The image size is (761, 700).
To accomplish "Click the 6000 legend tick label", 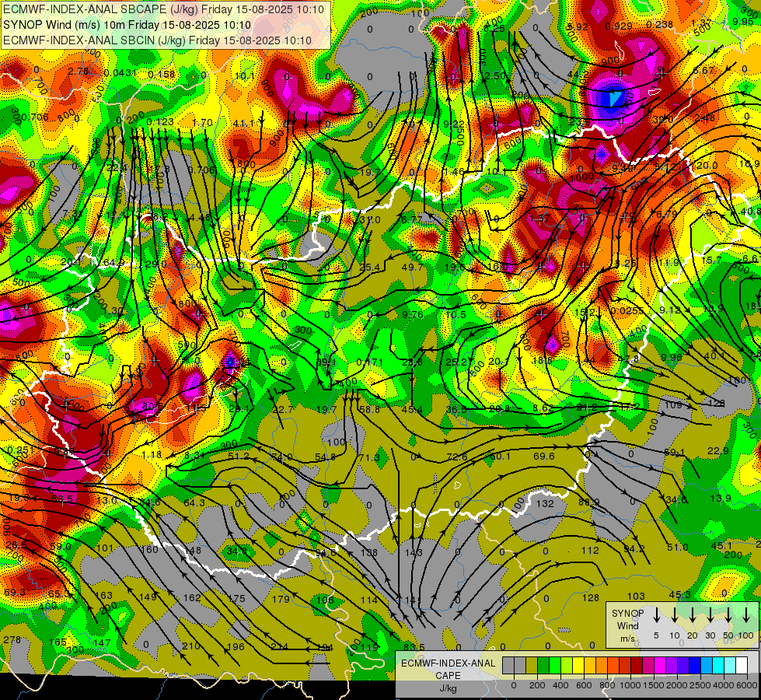I will point(747,685).
